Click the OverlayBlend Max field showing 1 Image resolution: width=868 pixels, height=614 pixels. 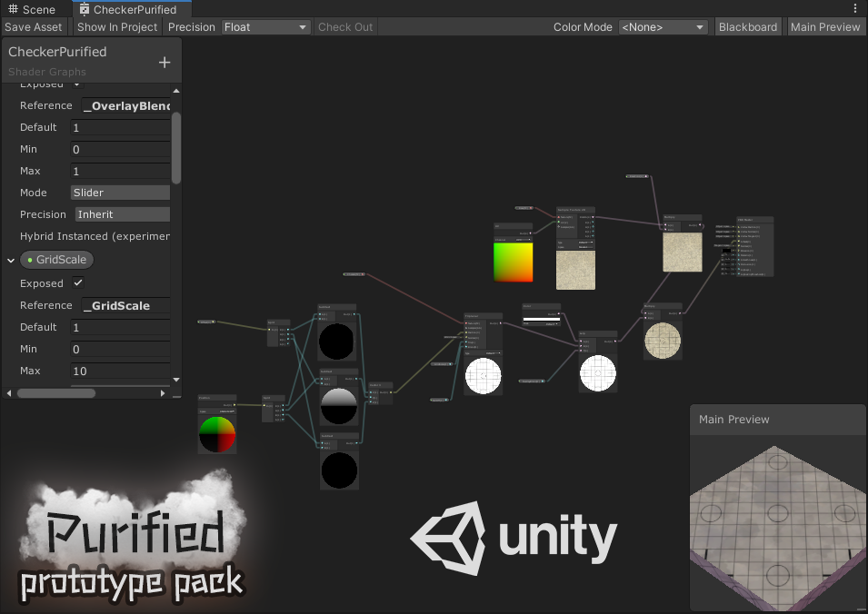121,171
